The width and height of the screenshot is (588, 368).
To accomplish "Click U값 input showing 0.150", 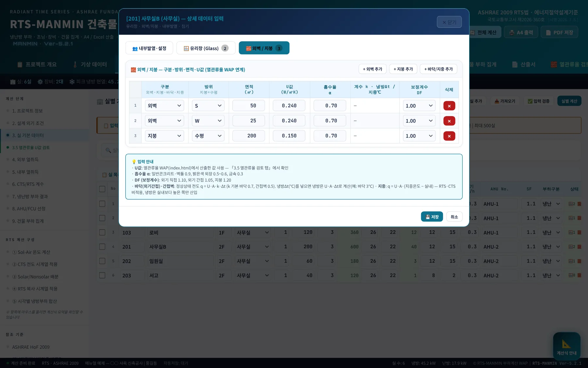I will (x=289, y=136).
